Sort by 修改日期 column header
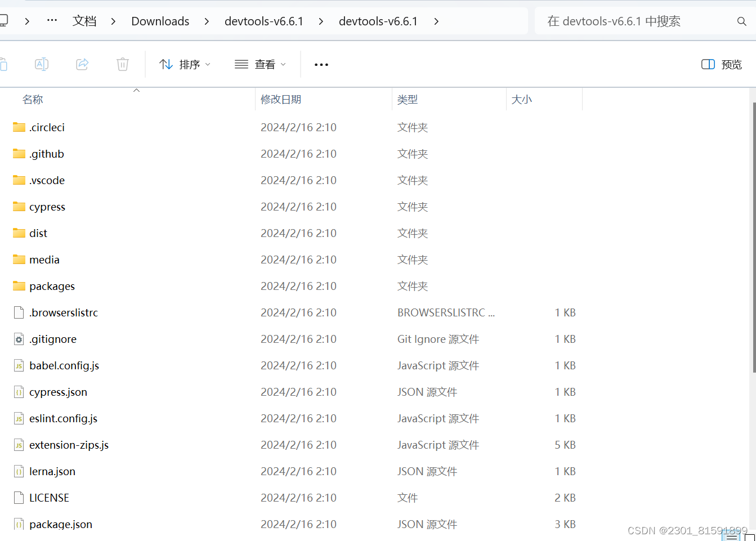 point(281,99)
